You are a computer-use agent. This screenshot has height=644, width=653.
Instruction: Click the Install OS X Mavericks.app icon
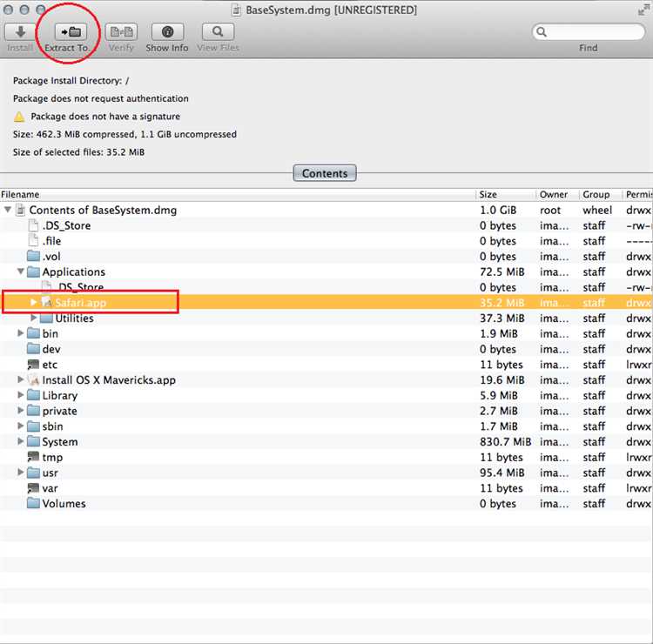(33, 379)
